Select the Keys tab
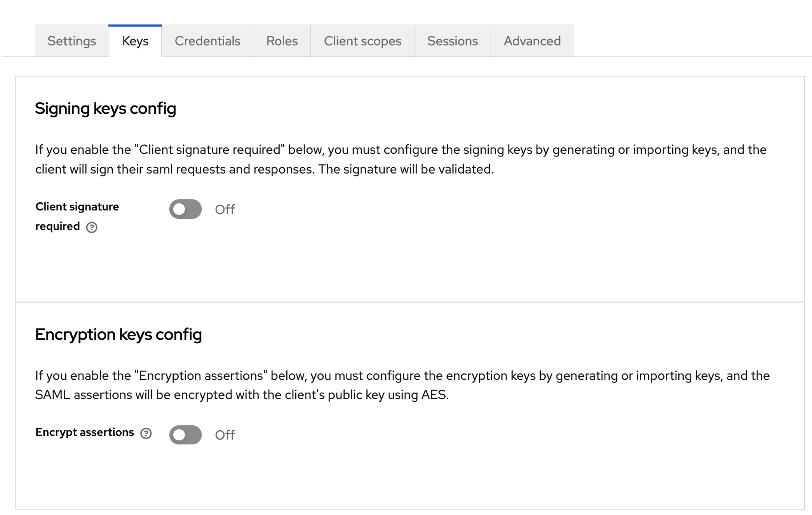Image resolution: width=812 pixels, height=515 pixels. [x=135, y=41]
